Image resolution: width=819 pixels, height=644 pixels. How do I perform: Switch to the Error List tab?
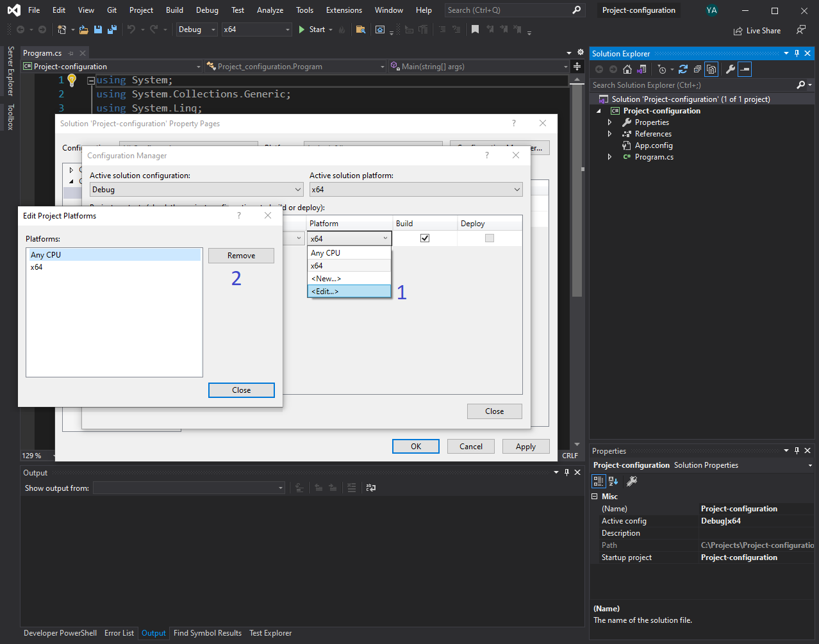[119, 633]
